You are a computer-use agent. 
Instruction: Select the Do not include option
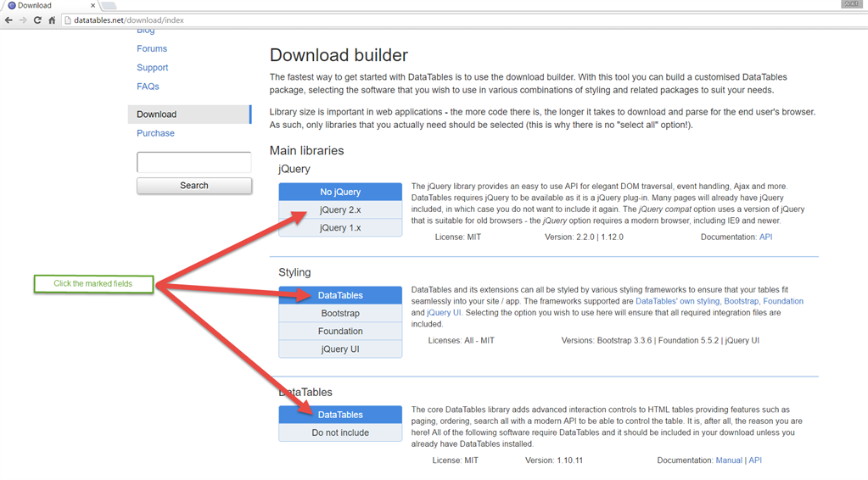point(340,433)
